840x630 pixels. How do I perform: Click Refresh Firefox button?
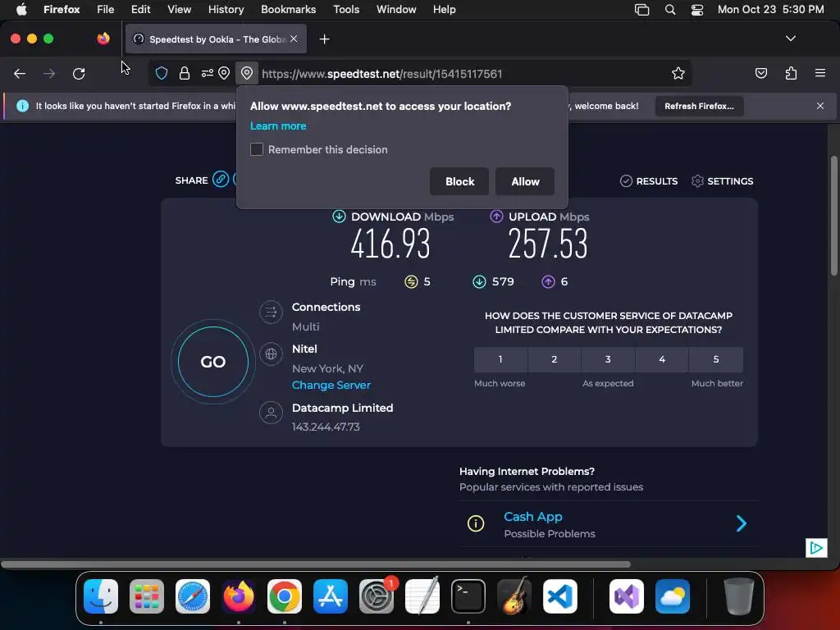pos(699,106)
